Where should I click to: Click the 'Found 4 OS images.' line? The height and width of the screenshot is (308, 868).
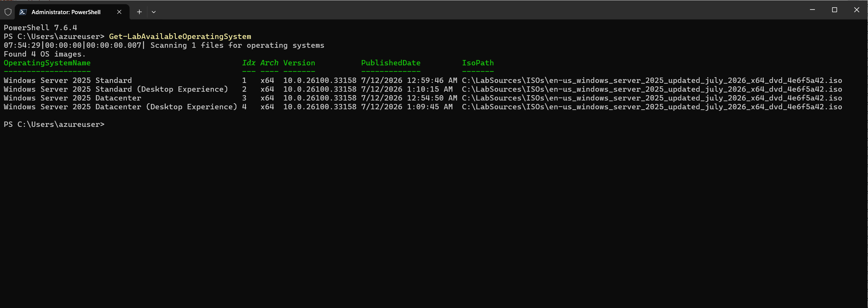point(45,54)
